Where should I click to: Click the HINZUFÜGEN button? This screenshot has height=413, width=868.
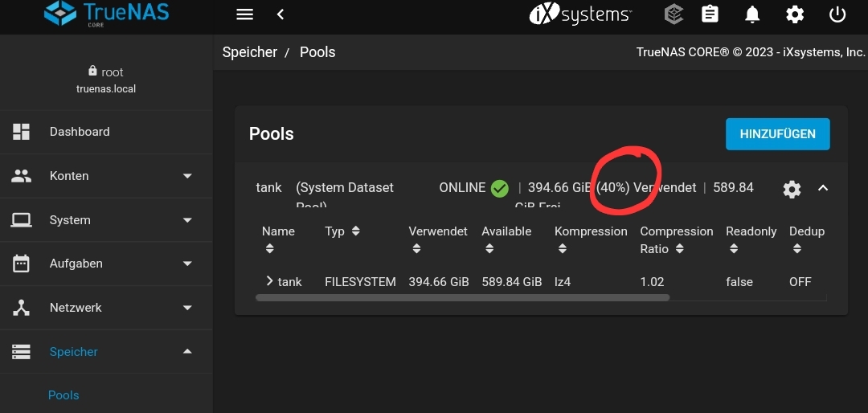click(777, 134)
